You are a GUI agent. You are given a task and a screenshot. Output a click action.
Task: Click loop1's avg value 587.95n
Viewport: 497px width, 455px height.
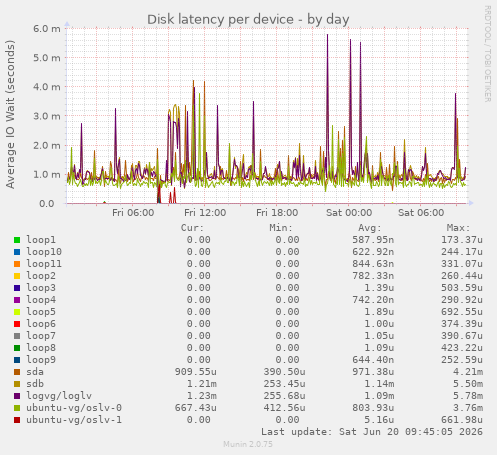[x=373, y=240]
